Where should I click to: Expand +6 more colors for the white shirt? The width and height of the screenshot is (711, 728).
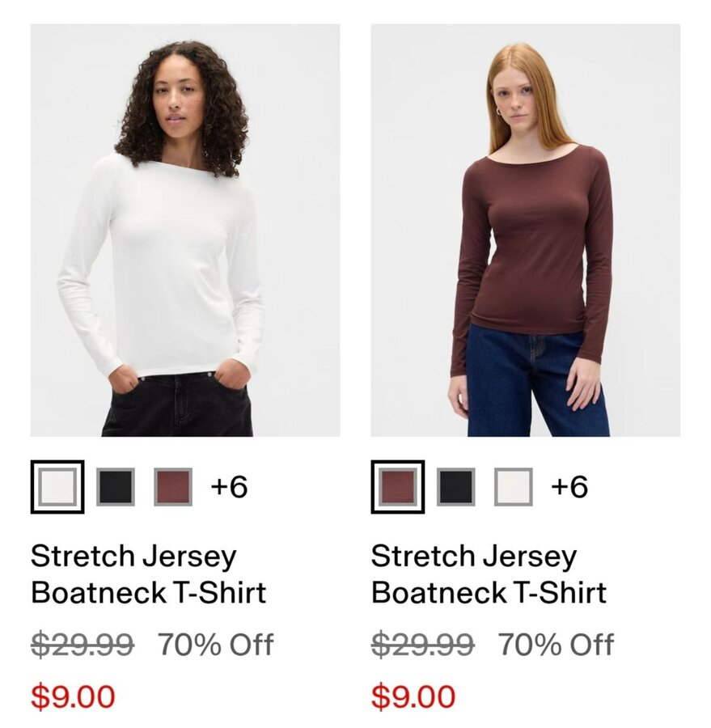pos(229,487)
